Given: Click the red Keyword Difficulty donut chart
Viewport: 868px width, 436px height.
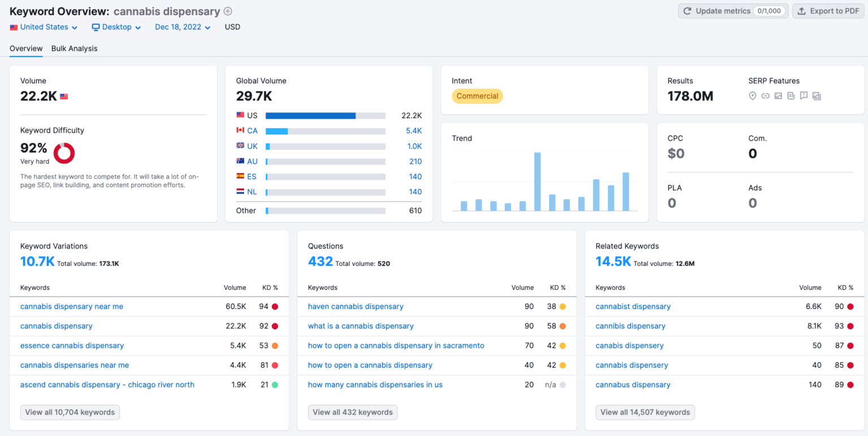Looking at the screenshot, I should (64, 153).
